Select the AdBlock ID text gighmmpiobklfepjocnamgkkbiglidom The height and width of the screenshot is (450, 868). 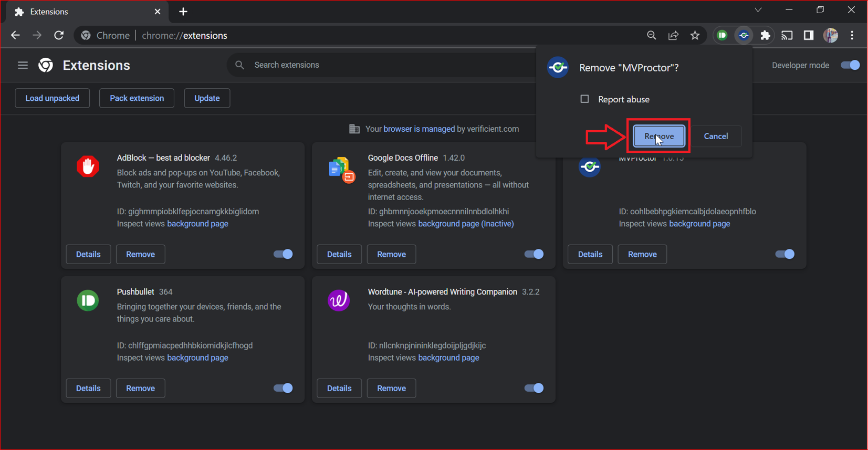[193, 212]
